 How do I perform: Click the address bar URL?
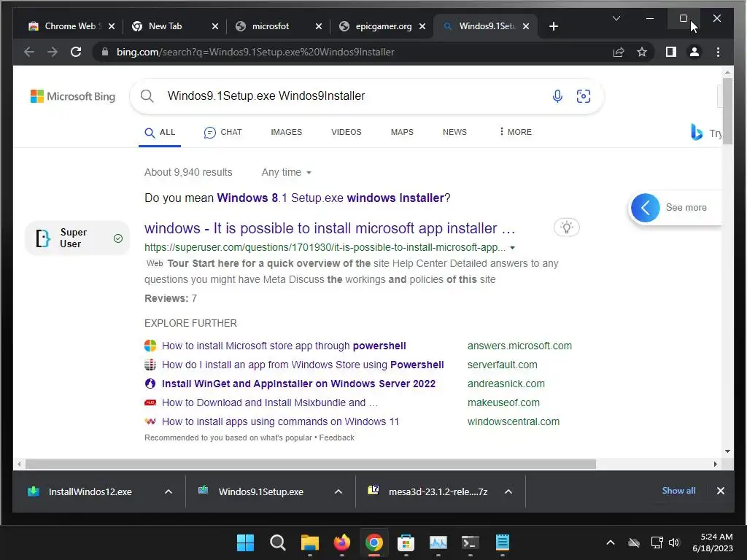tap(255, 52)
